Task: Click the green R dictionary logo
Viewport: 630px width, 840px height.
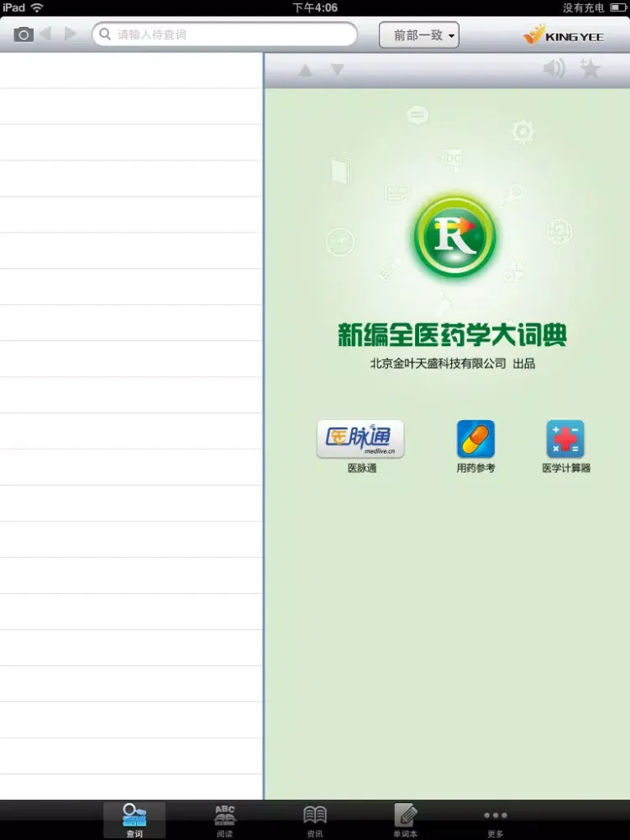Action: click(454, 236)
